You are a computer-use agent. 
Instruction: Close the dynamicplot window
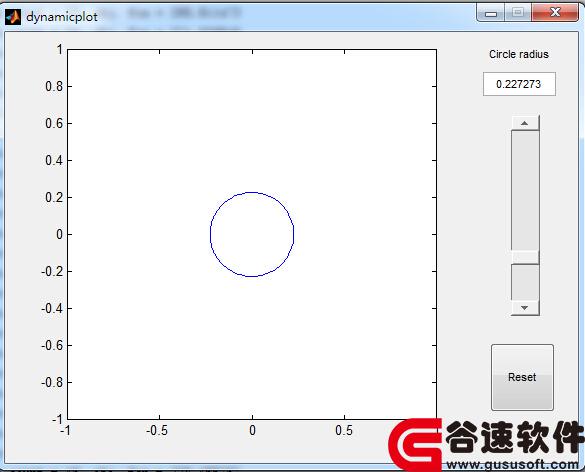tap(555, 12)
